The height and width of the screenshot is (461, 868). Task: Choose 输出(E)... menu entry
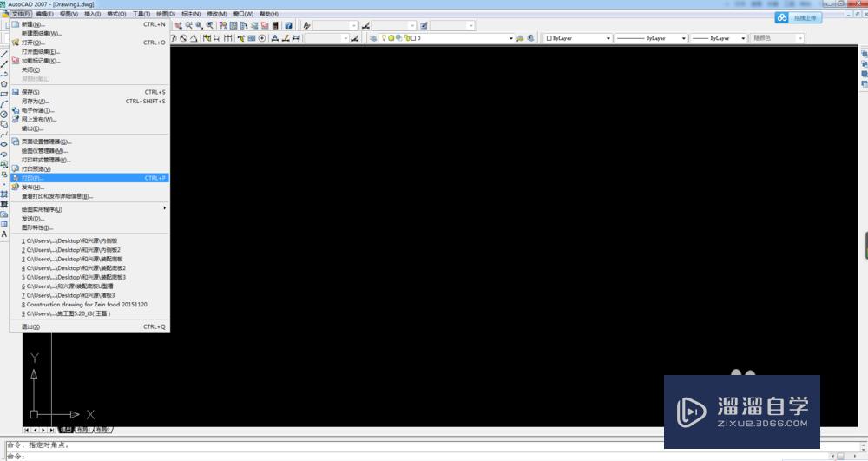[x=89, y=128]
